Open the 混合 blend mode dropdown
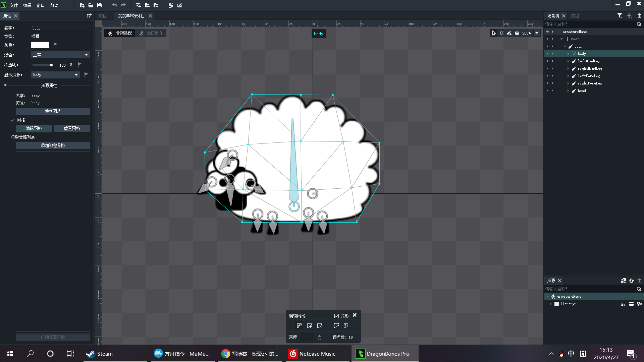The height and width of the screenshot is (362, 644). 60,55
